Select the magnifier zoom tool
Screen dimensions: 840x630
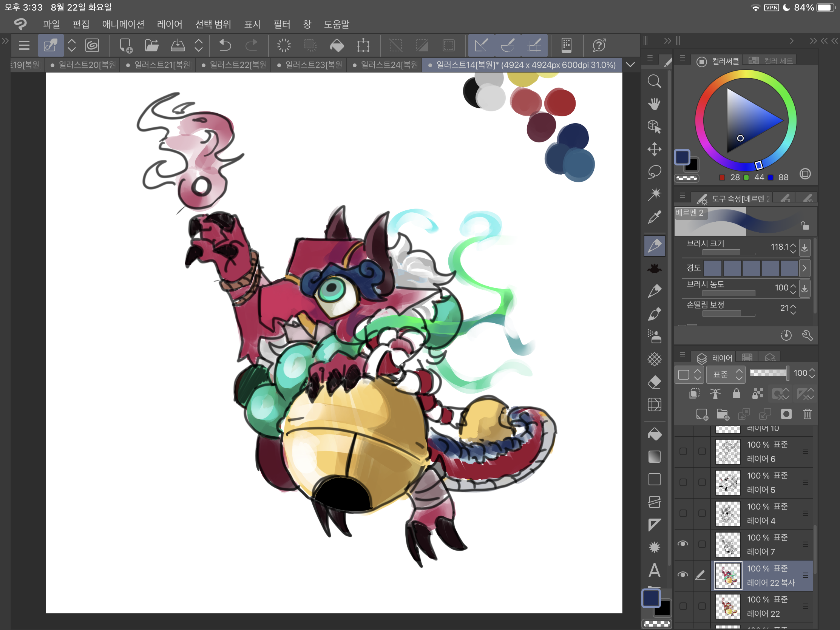coord(654,81)
